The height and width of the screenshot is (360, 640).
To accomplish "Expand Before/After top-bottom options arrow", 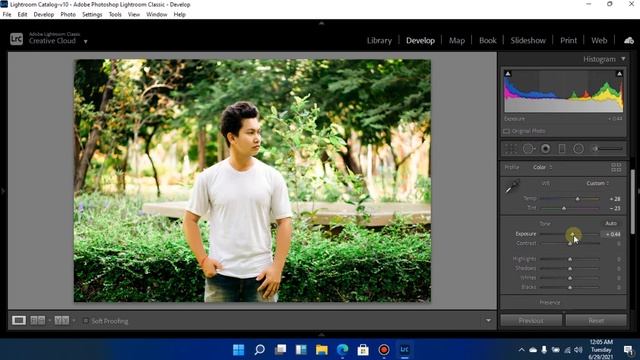I will [73, 320].
